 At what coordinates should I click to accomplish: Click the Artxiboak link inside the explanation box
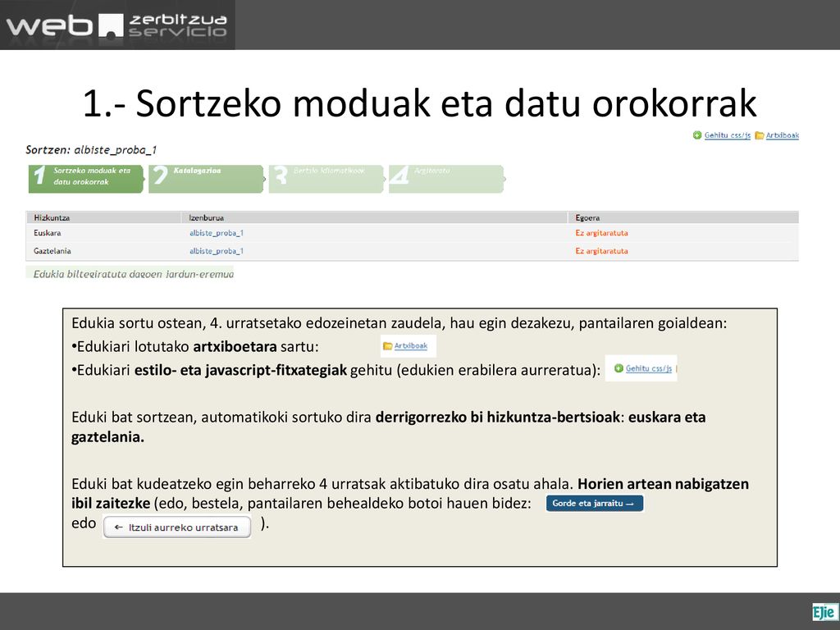point(411,345)
